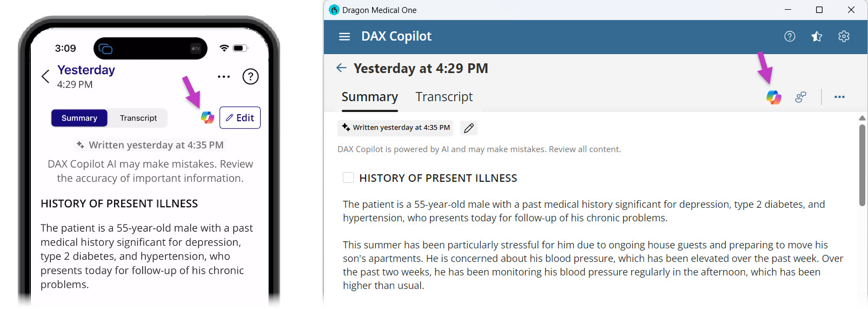Open the favorites star icon
Screen dimensions: 868x309
pyautogui.click(x=817, y=36)
